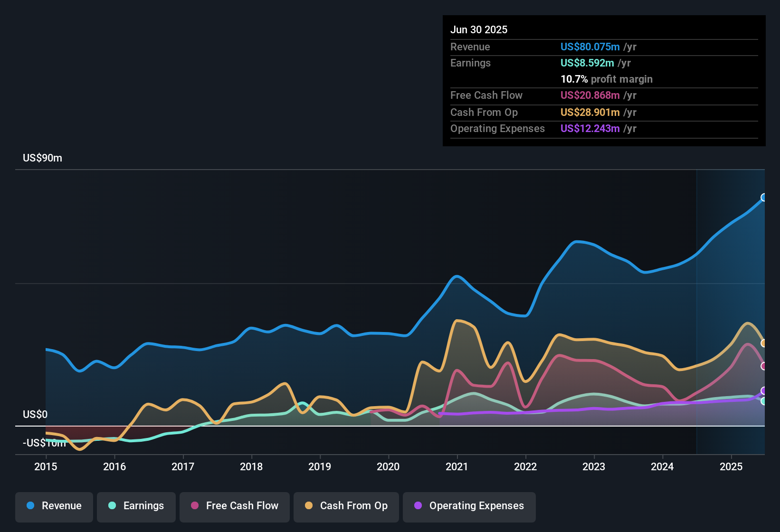Click the orange Cash From Op dot

309,505
